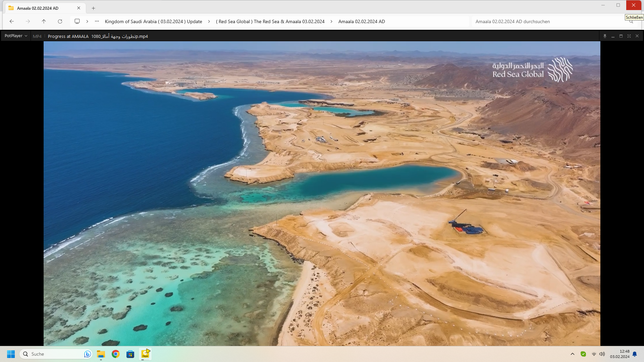Open Bing chat icon in search box
The image size is (644, 362).
[87, 354]
